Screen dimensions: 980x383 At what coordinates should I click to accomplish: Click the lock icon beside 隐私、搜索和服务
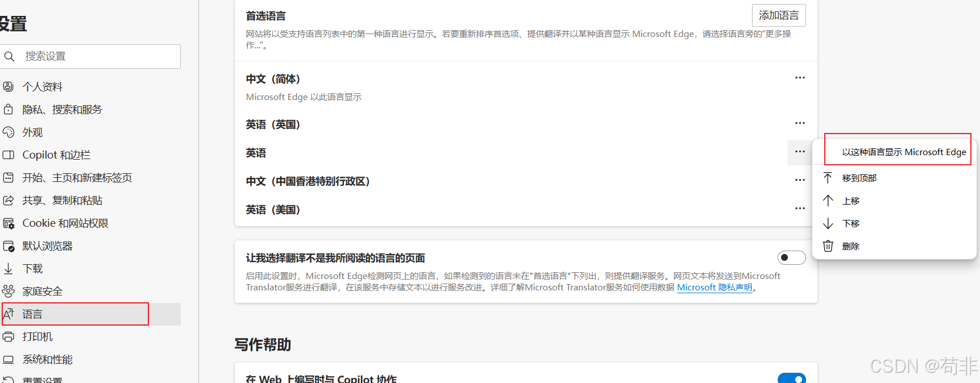coord(8,109)
